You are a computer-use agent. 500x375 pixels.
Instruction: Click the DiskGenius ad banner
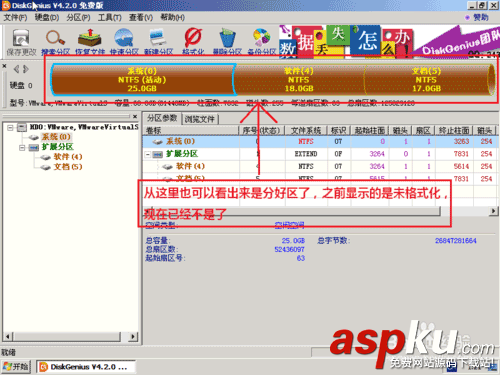[388, 41]
